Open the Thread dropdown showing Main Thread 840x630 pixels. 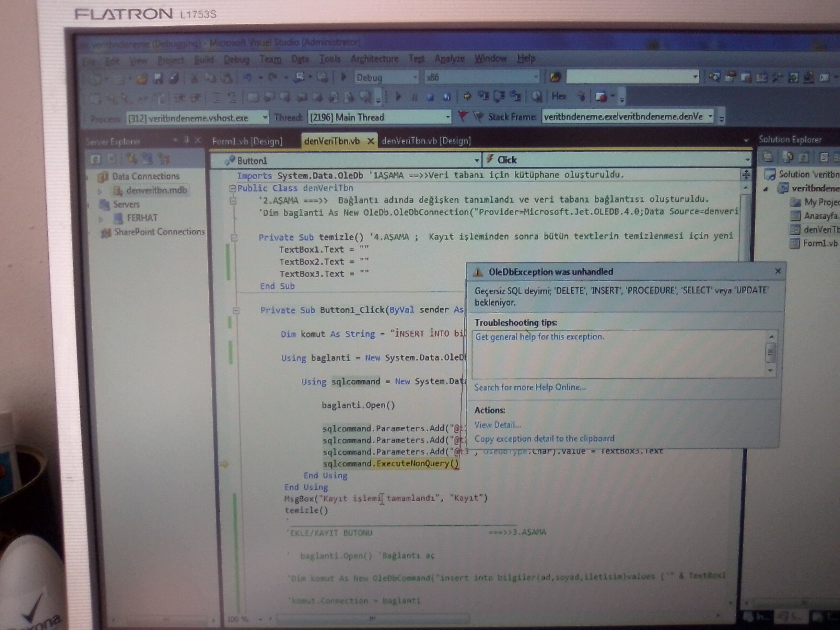380,117
